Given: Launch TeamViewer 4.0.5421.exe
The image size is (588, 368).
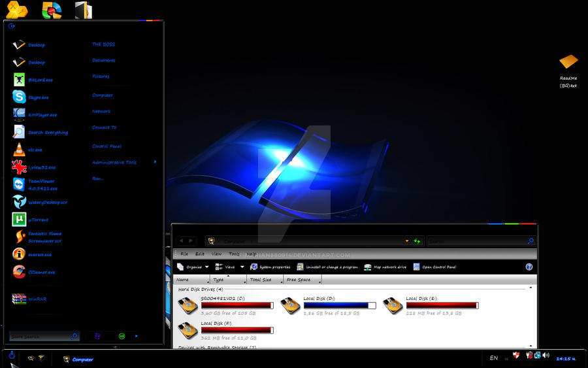Looking at the screenshot, I should coord(35,184).
